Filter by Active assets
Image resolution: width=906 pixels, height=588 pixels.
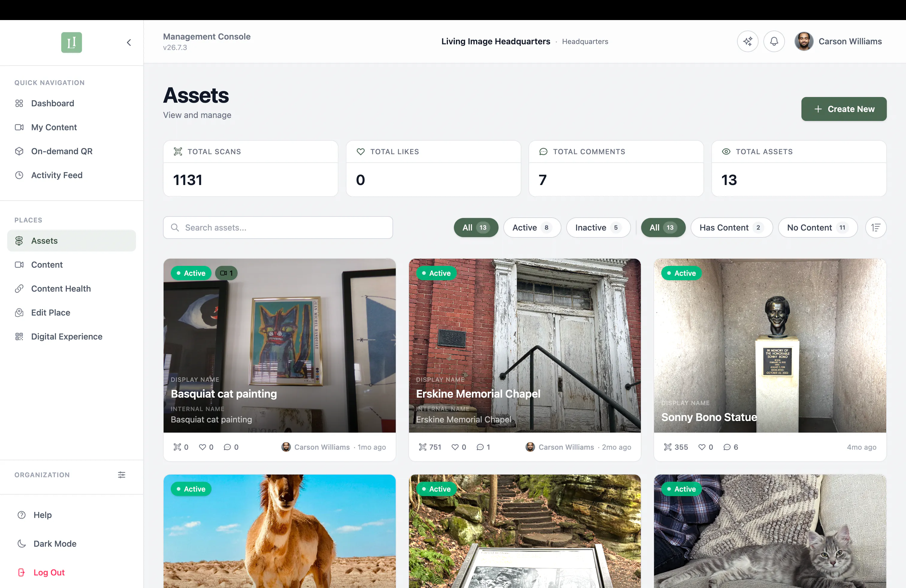tap(532, 228)
